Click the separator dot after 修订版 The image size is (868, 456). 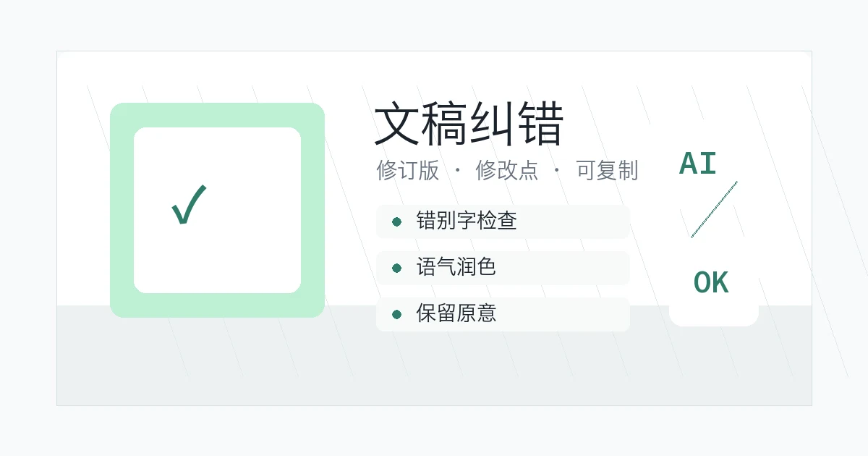tap(457, 171)
